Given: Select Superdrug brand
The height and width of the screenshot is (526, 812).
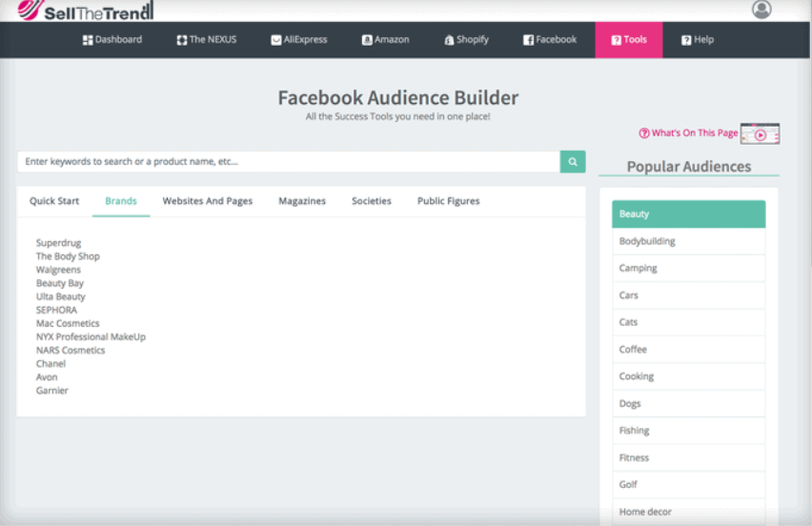Looking at the screenshot, I should tap(58, 243).
